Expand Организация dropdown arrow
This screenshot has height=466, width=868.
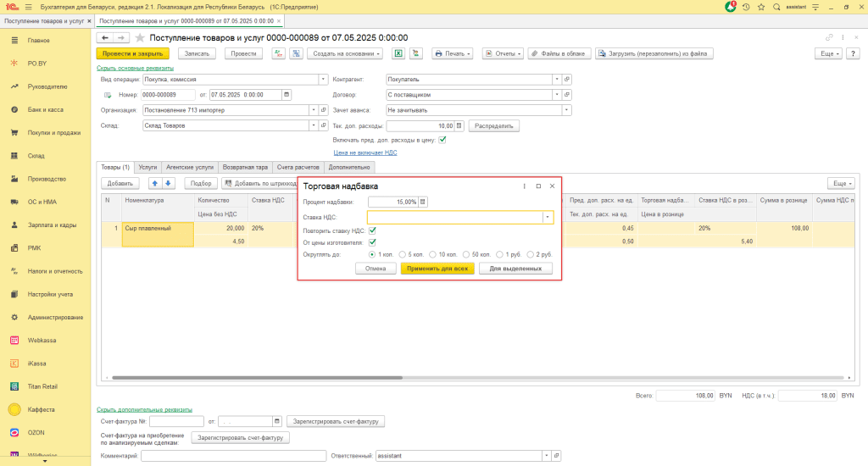(314, 110)
